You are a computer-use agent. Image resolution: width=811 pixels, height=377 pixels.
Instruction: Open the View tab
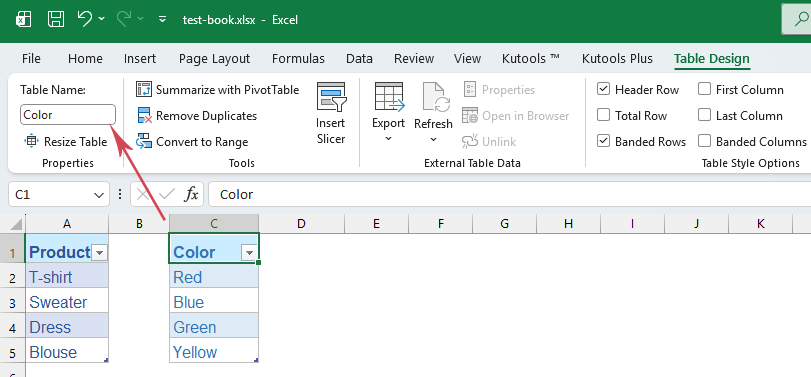pos(468,58)
